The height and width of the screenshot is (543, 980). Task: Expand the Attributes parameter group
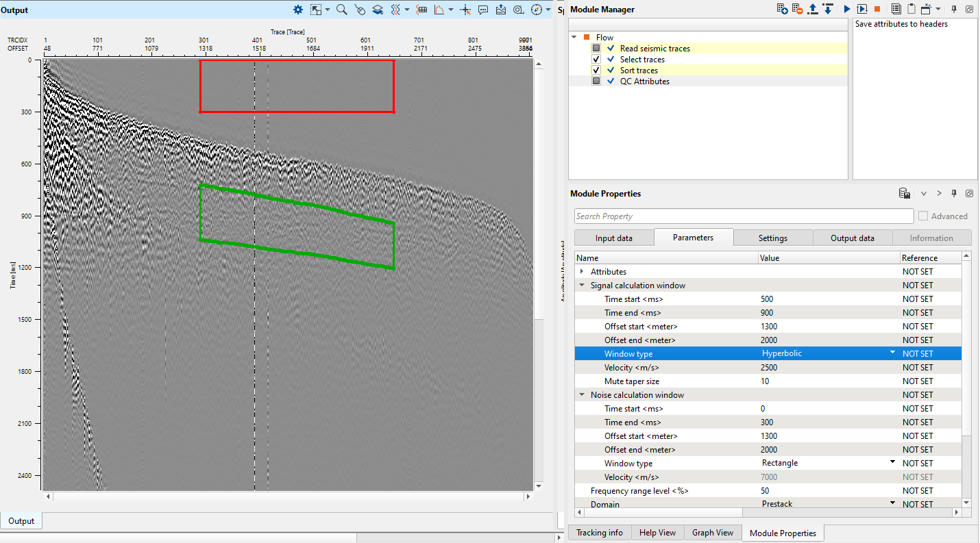(582, 272)
